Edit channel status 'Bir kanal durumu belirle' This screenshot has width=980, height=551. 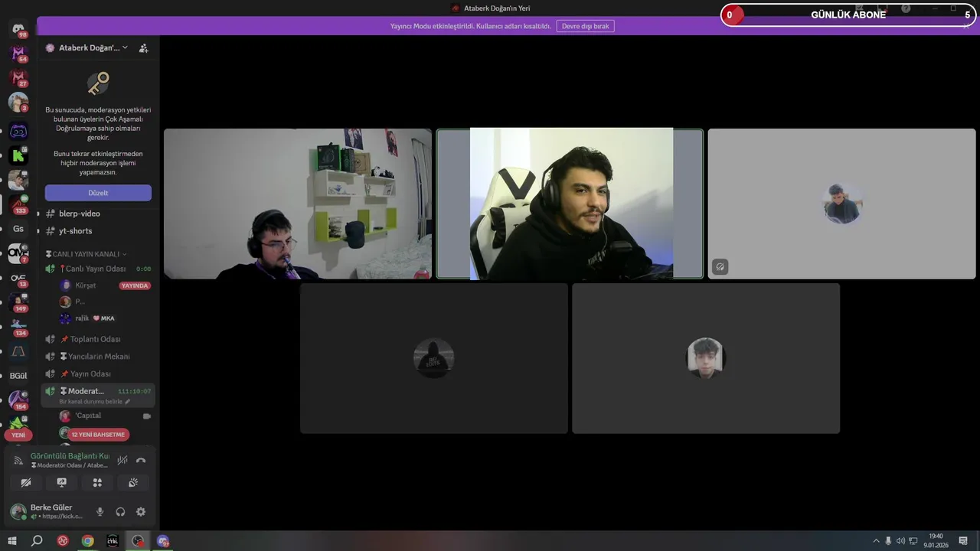[x=94, y=402]
